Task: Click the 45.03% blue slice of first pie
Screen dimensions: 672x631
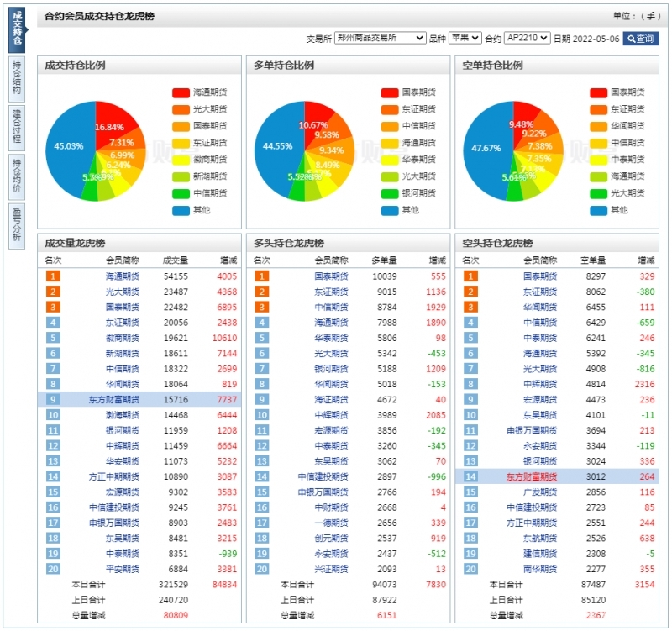Action: tap(67, 147)
